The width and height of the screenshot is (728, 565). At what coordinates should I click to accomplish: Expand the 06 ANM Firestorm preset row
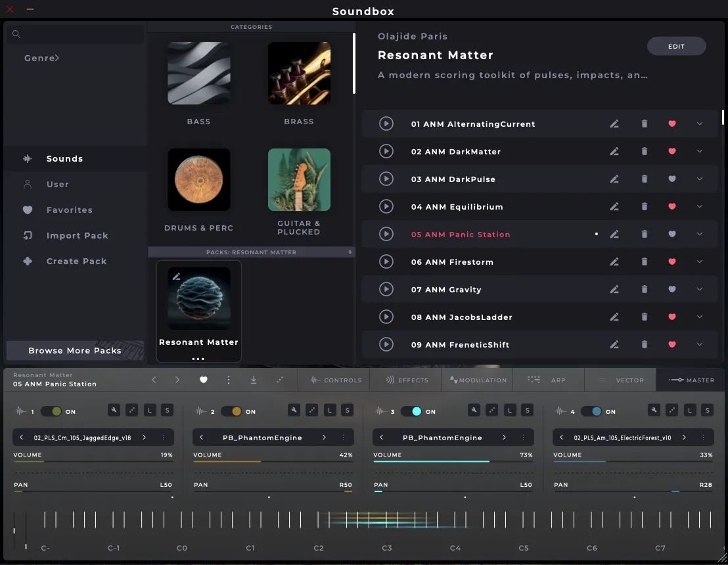click(x=699, y=261)
